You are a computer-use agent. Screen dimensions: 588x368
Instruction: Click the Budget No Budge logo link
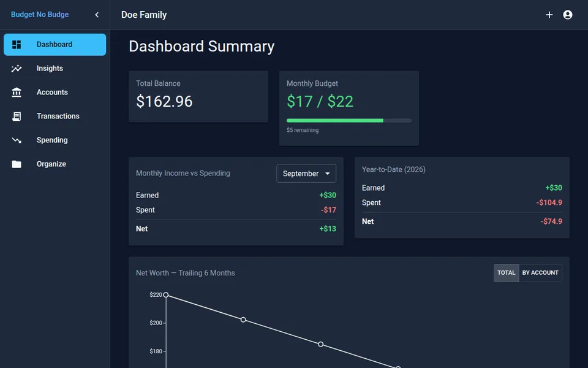40,15
